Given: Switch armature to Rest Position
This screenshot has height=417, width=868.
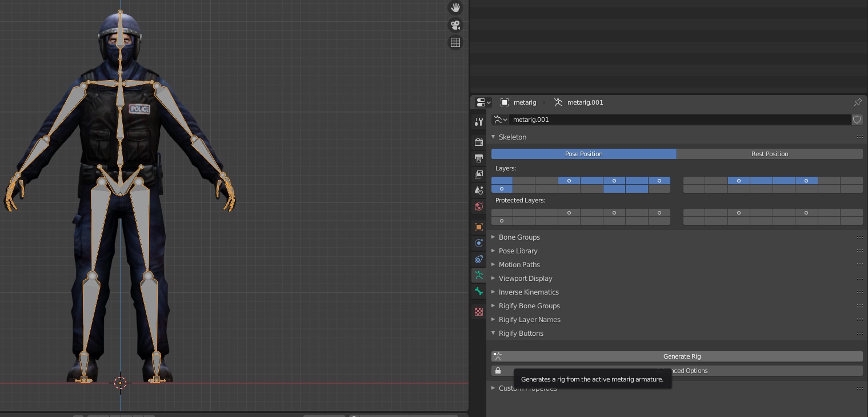Looking at the screenshot, I should 769,154.
